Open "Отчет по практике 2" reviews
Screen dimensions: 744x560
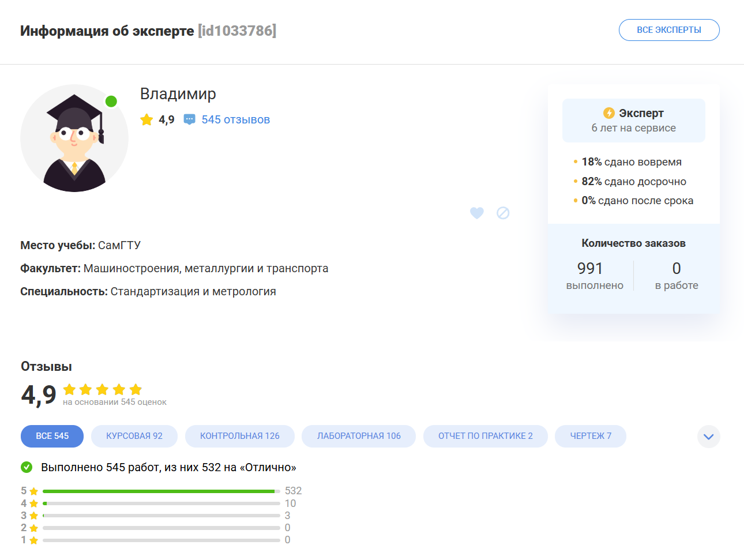click(x=485, y=436)
